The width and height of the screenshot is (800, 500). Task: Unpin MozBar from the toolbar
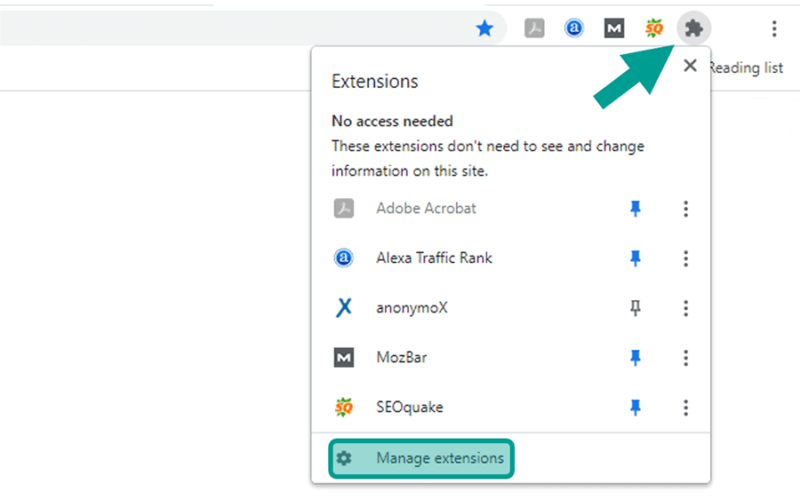[x=635, y=358]
